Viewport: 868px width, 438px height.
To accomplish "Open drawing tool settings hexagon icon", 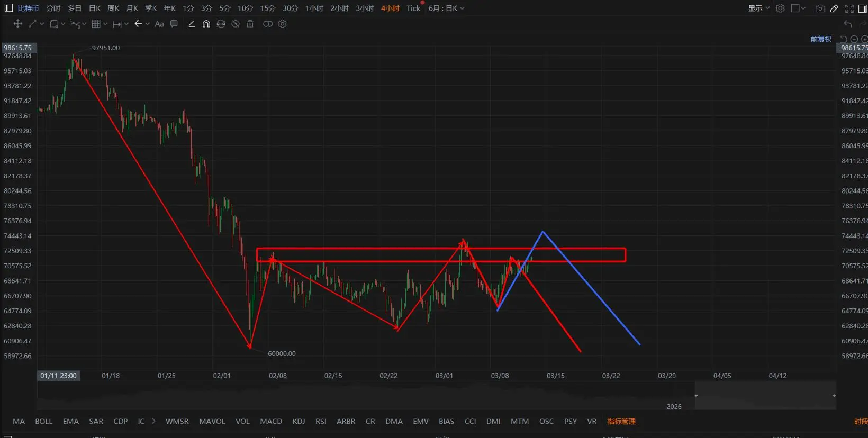I will tap(283, 24).
